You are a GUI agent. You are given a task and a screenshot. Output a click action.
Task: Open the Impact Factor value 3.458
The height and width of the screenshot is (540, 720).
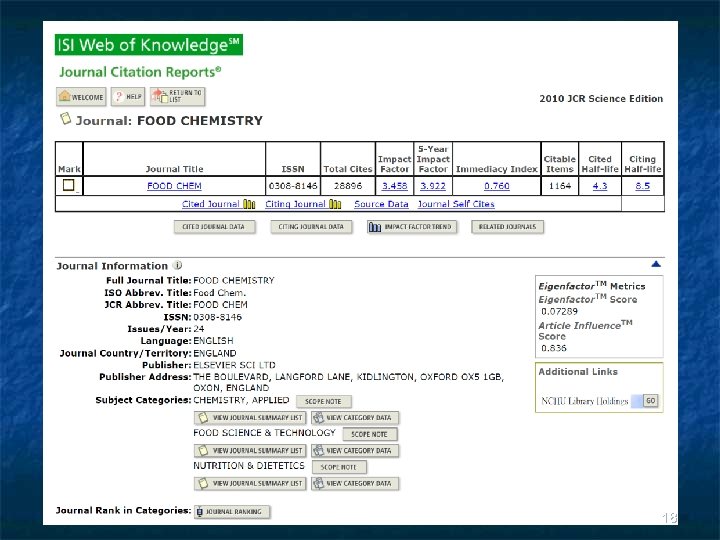pos(394,186)
